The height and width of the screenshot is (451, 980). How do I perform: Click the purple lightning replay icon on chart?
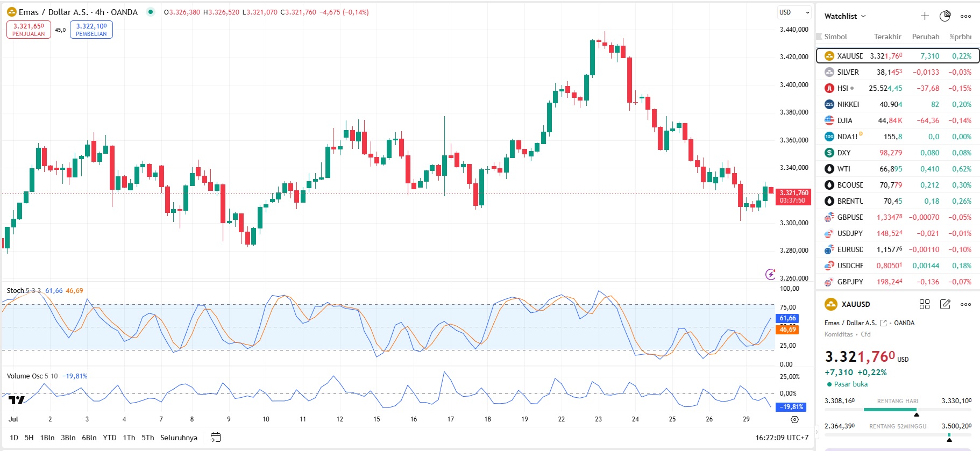coord(770,274)
